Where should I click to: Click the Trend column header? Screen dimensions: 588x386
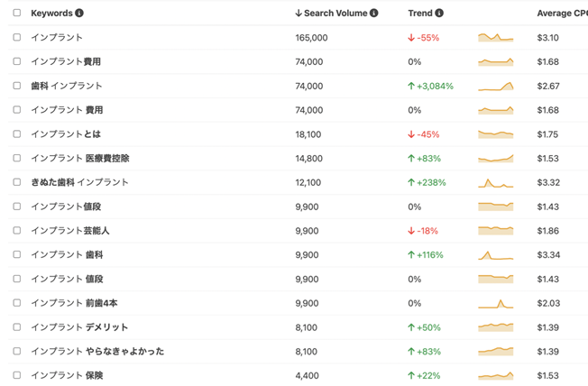coord(420,14)
